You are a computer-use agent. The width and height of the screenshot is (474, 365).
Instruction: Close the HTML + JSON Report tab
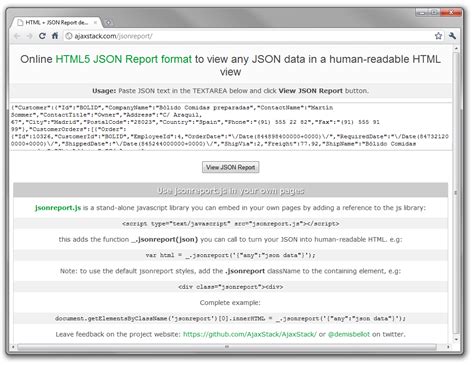pyautogui.click(x=95, y=23)
